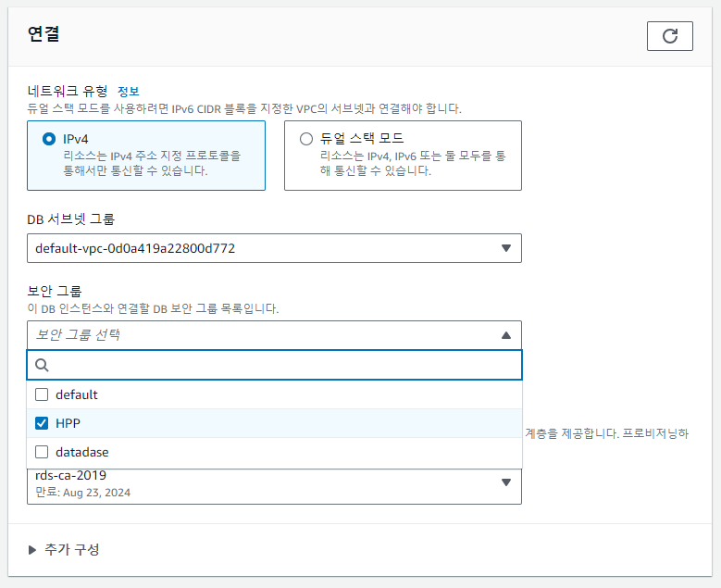Image resolution: width=721 pixels, height=588 pixels.
Task: Click the DB subnet group dropdown arrow
Action: point(506,248)
